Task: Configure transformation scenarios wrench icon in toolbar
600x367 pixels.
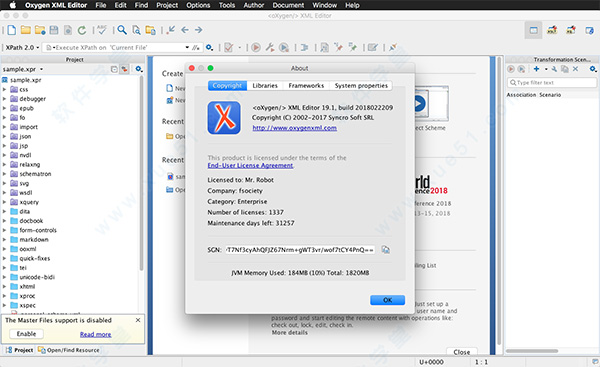Action: coord(270,47)
